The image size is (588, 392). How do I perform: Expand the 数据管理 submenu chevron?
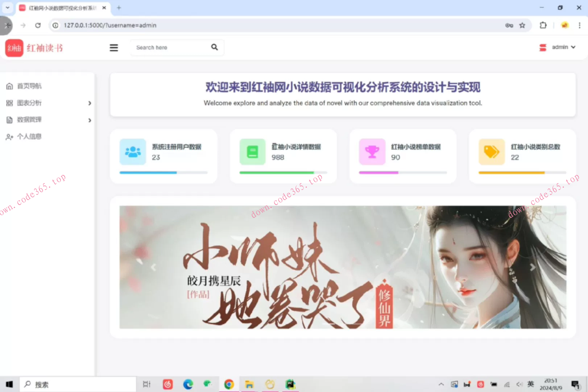pos(90,120)
